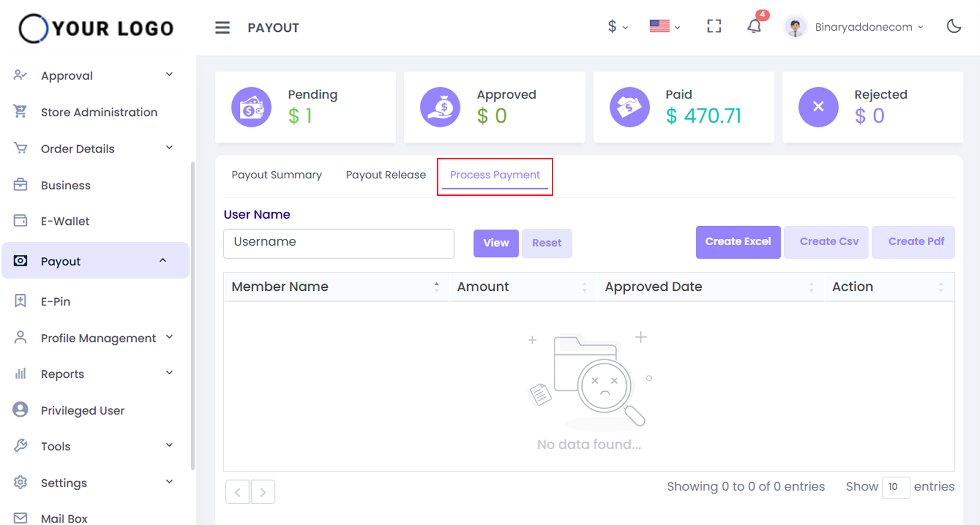The image size is (980, 525).
Task: Focus the Username input field
Action: click(x=338, y=243)
